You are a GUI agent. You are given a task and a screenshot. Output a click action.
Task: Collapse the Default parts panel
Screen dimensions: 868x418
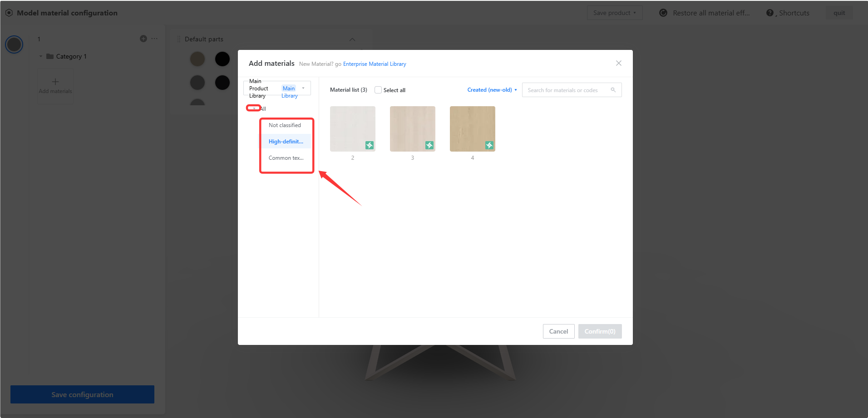coord(352,39)
